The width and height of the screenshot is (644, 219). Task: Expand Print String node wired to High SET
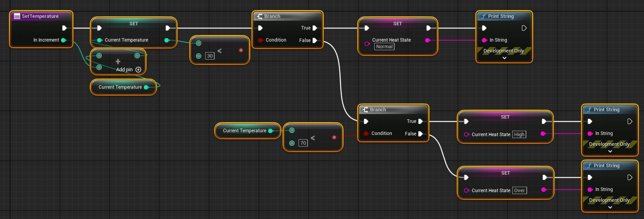pyautogui.click(x=610, y=151)
